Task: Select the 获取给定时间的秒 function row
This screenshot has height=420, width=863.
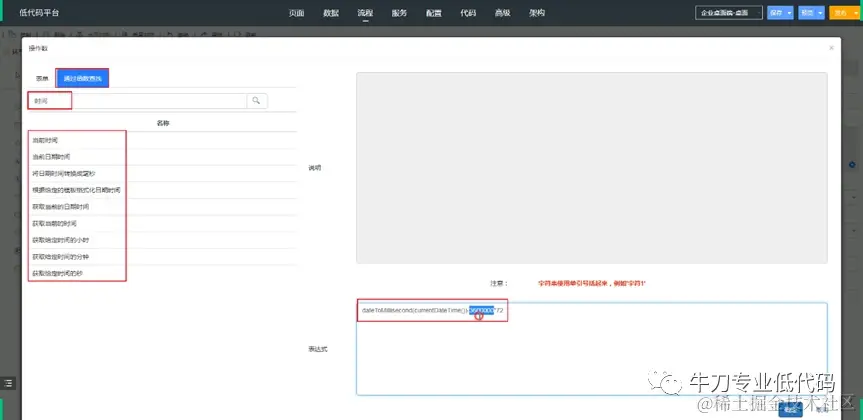Action: coord(162,273)
